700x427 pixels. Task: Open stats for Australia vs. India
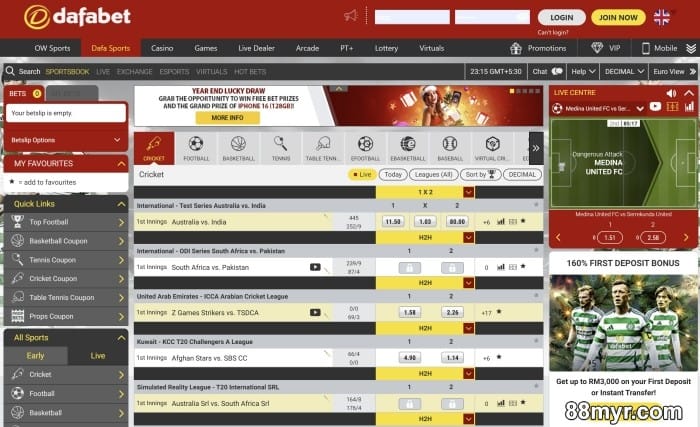[501, 222]
